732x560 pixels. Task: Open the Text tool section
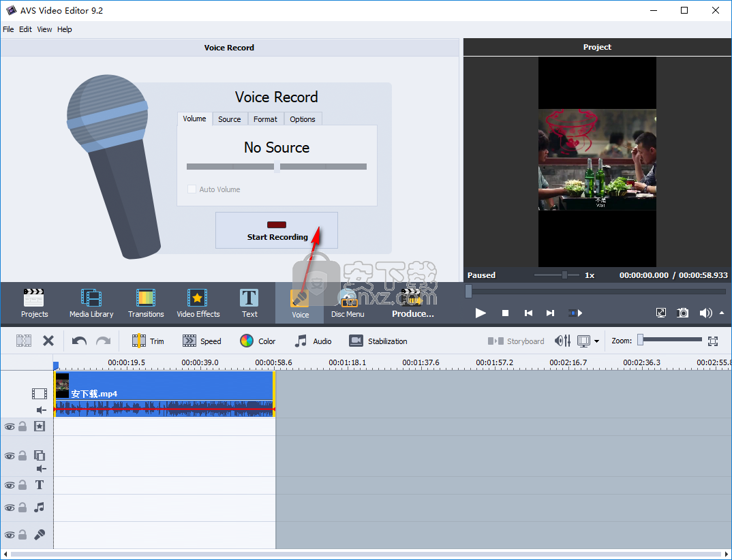[x=249, y=303]
